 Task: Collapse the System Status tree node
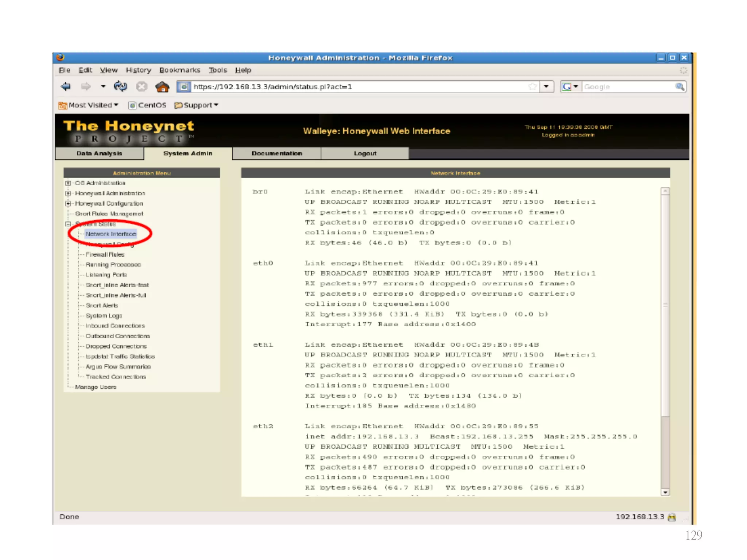click(x=68, y=224)
